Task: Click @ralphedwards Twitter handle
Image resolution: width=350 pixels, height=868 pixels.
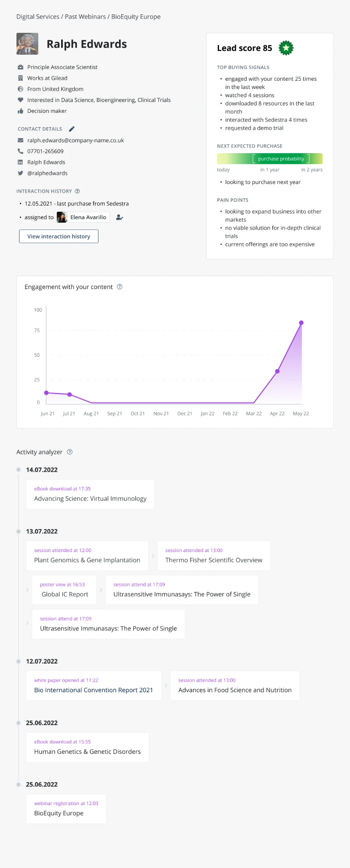Action: (x=47, y=173)
